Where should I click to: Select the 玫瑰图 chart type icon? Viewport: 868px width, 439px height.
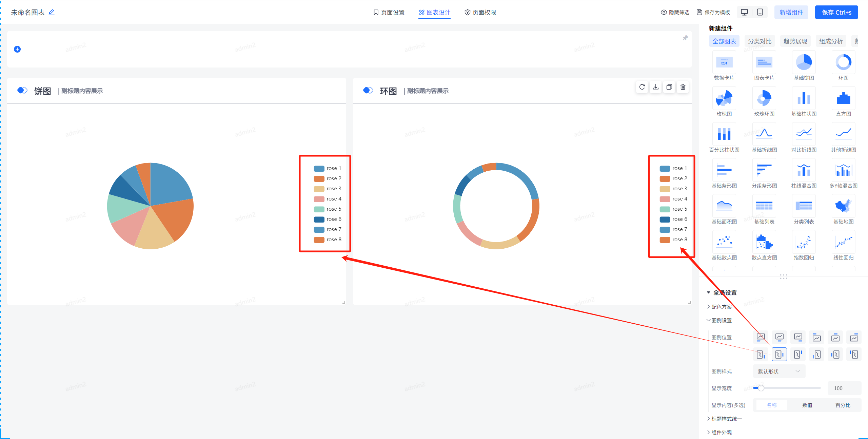[724, 98]
